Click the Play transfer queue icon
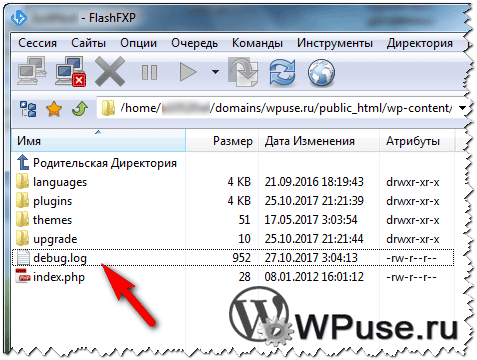The width and height of the screenshot is (477, 360). tap(188, 72)
